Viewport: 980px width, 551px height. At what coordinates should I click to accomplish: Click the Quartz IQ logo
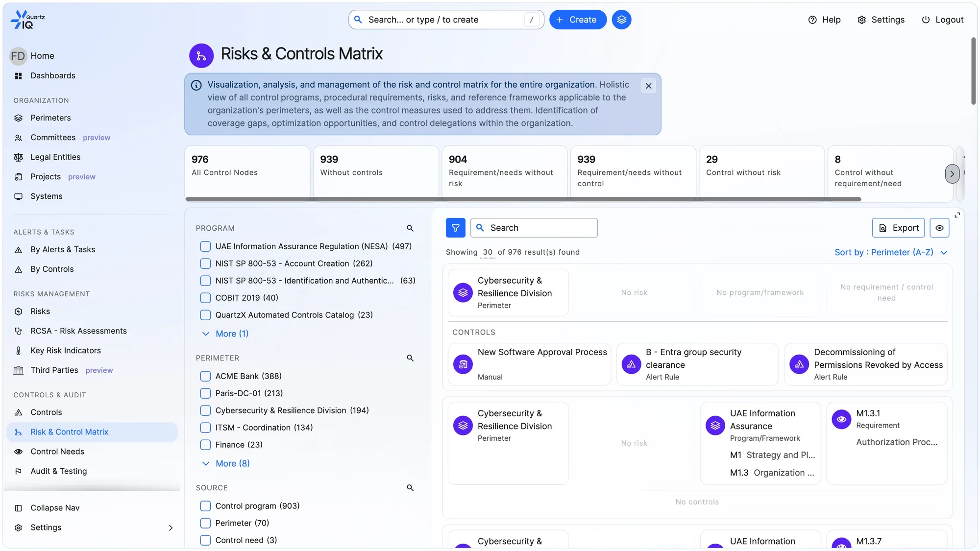[27, 20]
